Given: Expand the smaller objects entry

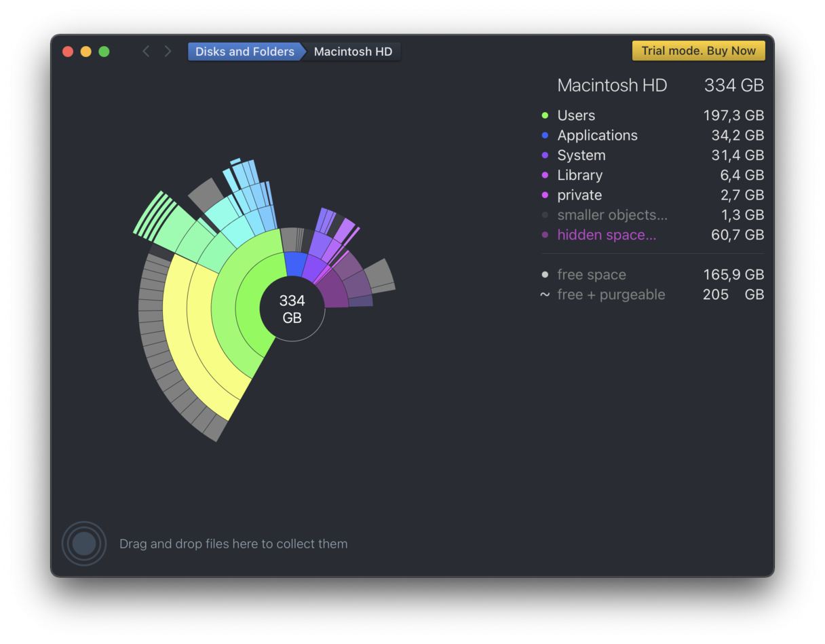Looking at the screenshot, I should pyautogui.click(x=612, y=215).
